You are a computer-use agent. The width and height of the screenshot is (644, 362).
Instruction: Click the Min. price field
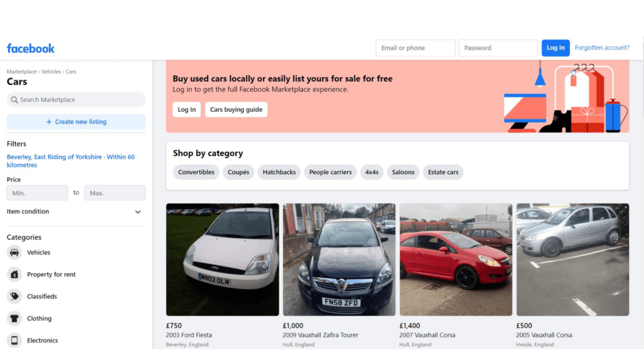[37, 193]
